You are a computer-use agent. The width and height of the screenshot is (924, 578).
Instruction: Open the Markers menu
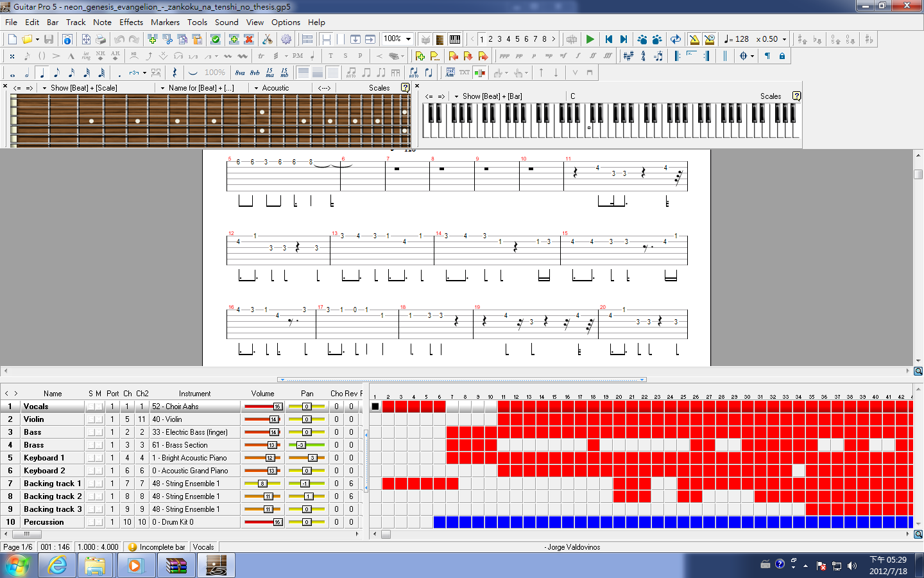click(x=165, y=22)
